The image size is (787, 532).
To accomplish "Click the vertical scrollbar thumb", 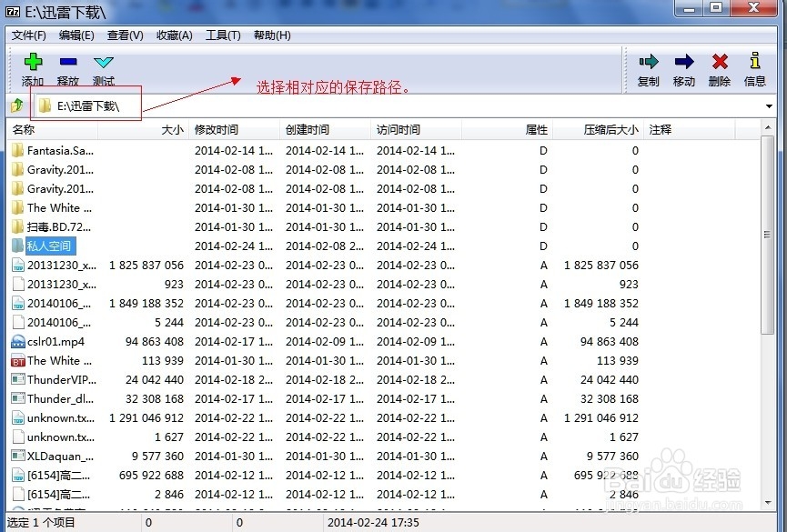I will coord(768,235).
